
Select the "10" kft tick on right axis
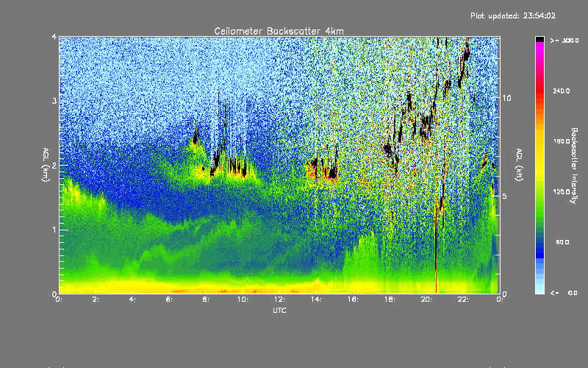coord(506,98)
